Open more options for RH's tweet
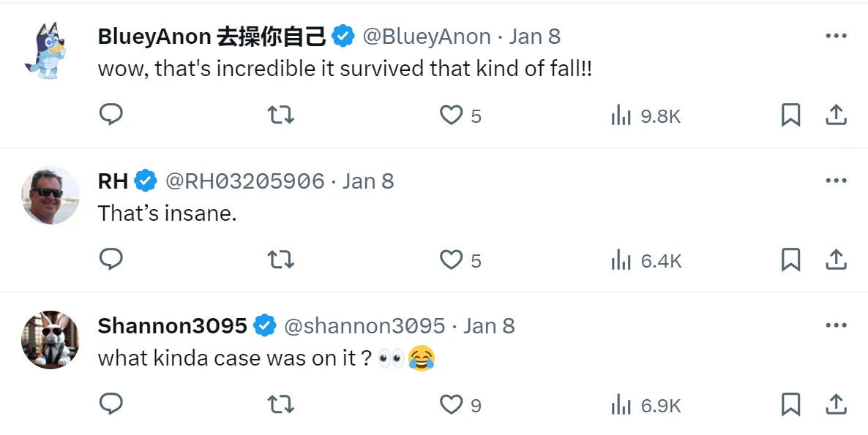The image size is (868, 435). 836,181
